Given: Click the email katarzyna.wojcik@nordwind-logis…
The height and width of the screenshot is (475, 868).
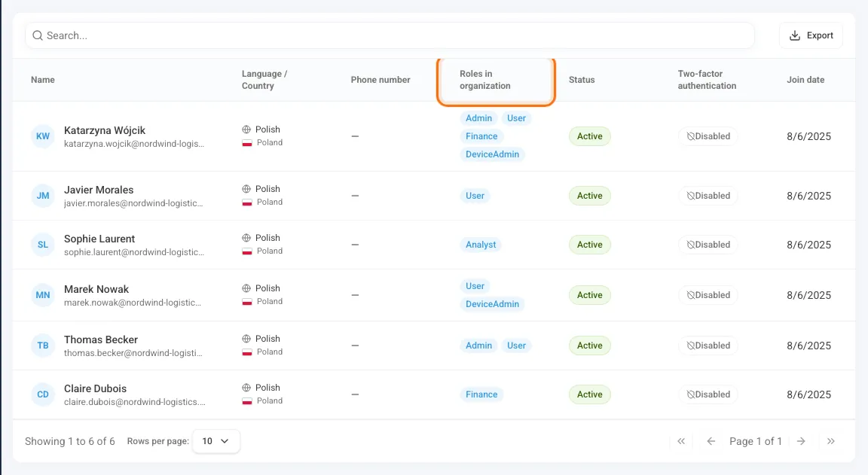Looking at the screenshot, I should 134,144.
